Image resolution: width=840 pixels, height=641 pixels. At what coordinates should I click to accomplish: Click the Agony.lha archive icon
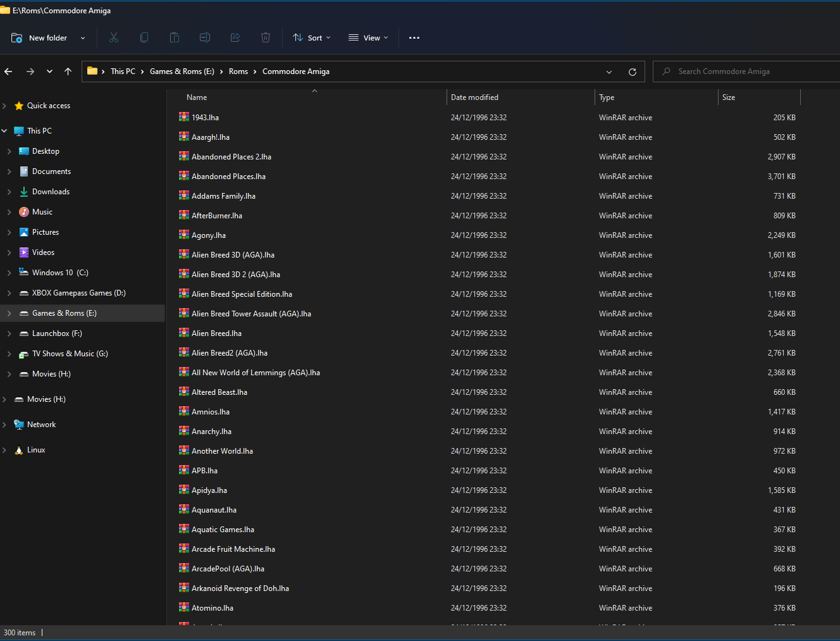pos(184,235)
